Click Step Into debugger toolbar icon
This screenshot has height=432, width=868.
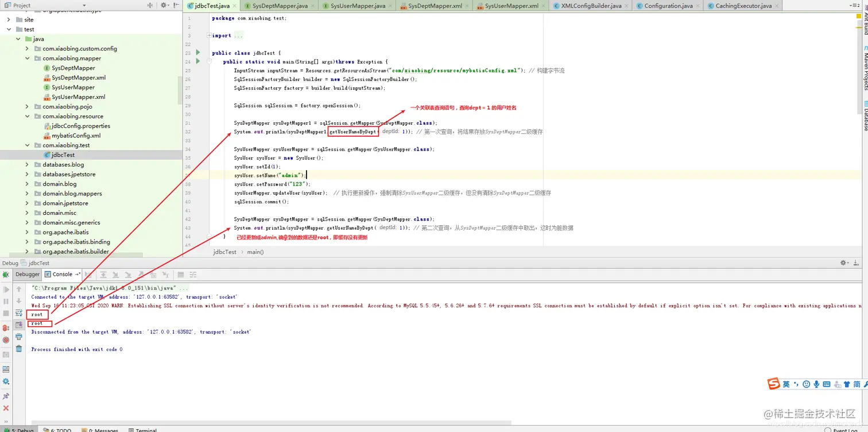(x=116, y=275)
